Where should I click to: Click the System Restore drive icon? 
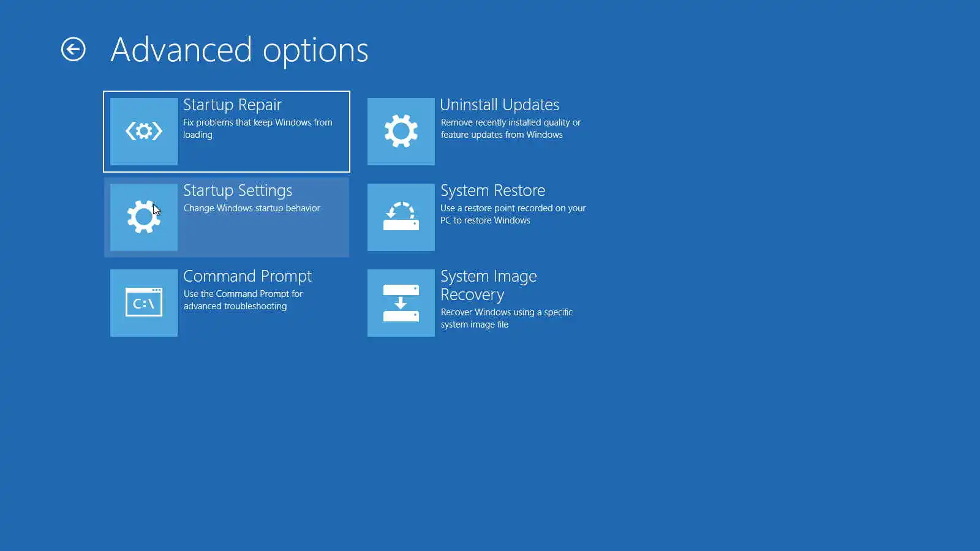[x=401, y=217]
